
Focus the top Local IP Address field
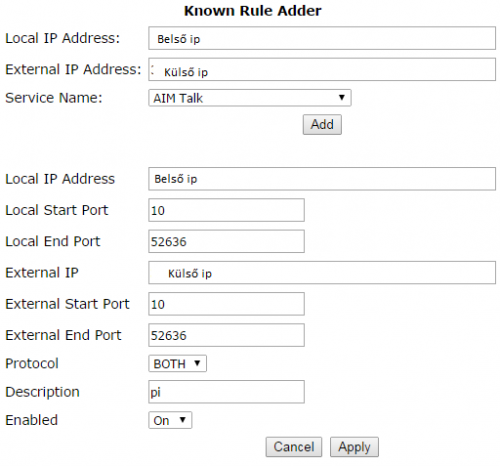click(322, 38)
